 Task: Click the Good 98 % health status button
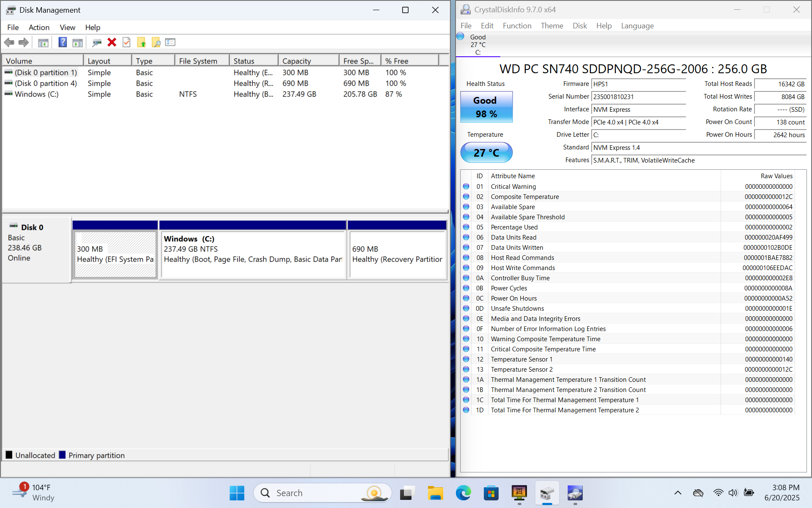[486, 107]
